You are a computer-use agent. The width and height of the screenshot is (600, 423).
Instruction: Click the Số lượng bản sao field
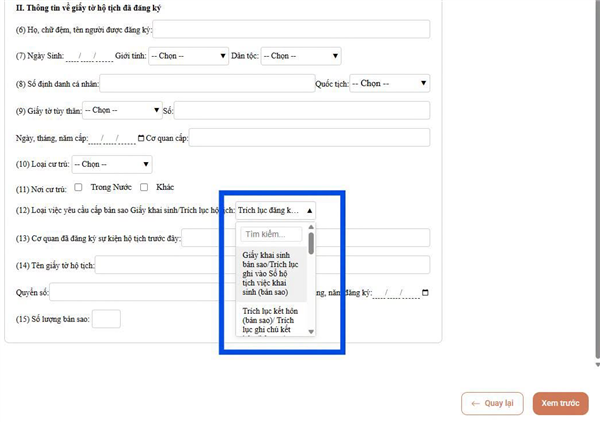(106, 319)
